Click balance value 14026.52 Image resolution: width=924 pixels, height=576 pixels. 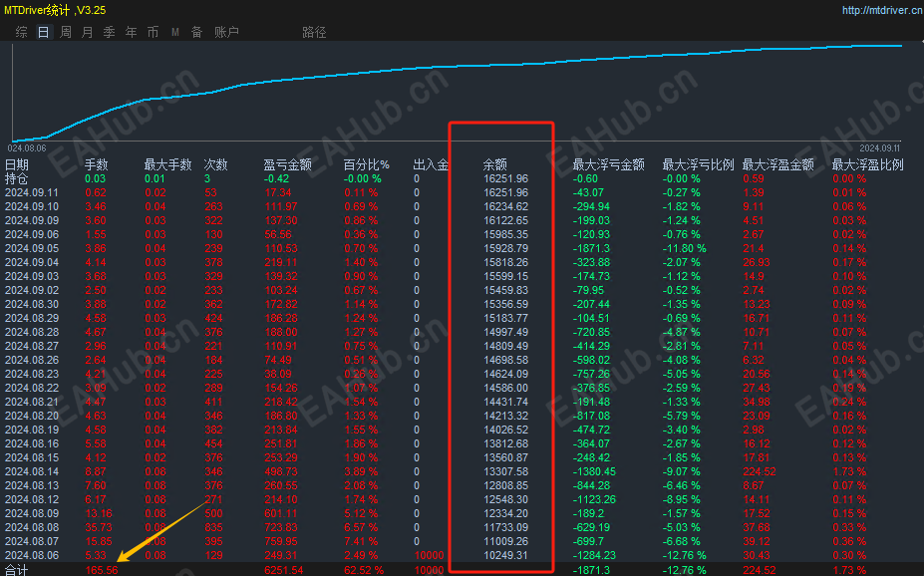tap(505, 430)
